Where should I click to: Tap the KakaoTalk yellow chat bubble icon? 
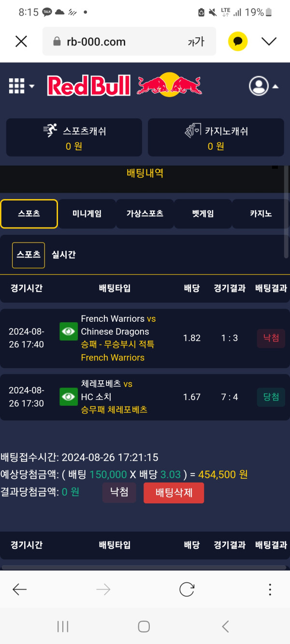tap(238, 42)
